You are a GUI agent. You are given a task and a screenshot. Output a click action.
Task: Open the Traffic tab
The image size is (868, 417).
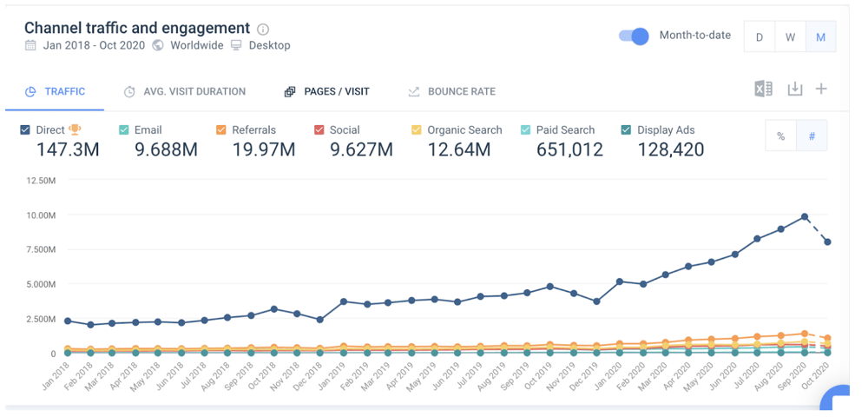point(55,91)
